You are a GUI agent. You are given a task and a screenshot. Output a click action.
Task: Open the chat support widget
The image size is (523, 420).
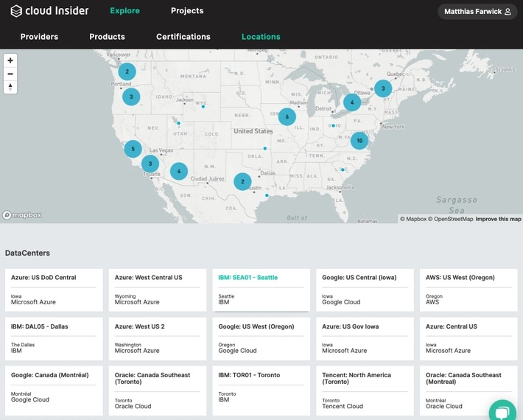click(x=502, y=410)
